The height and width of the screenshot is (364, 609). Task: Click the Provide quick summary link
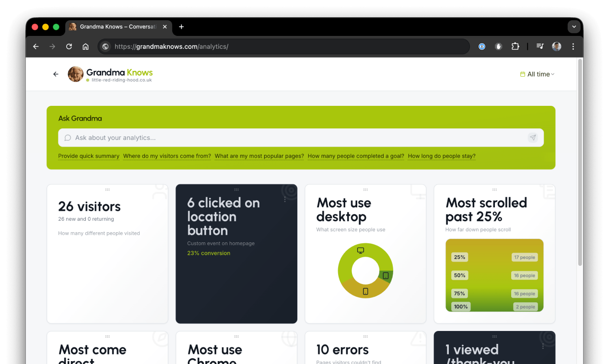pos(89,156)
